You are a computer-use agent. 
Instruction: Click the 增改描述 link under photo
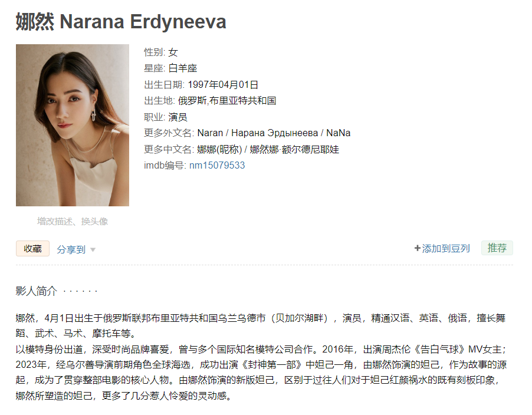coord(55,222)
